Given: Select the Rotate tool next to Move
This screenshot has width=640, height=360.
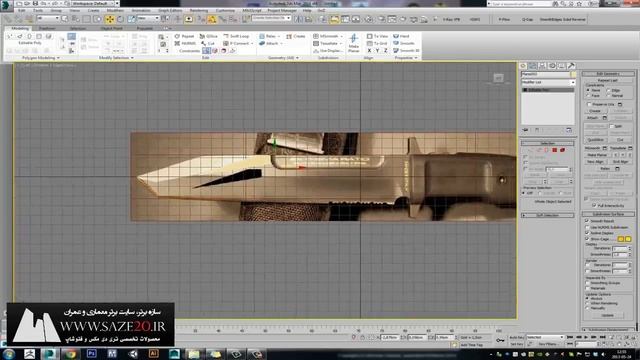Looking at the screenshot, I should 120,19.
